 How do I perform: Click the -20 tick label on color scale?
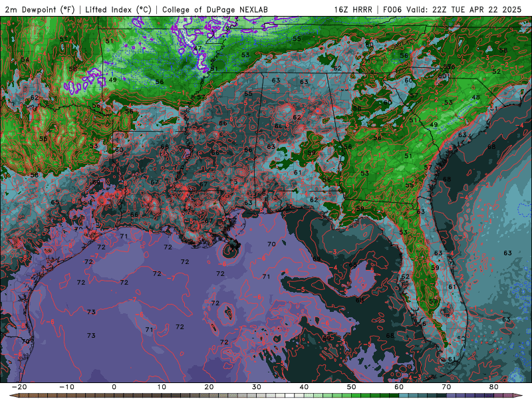(19, 387)
